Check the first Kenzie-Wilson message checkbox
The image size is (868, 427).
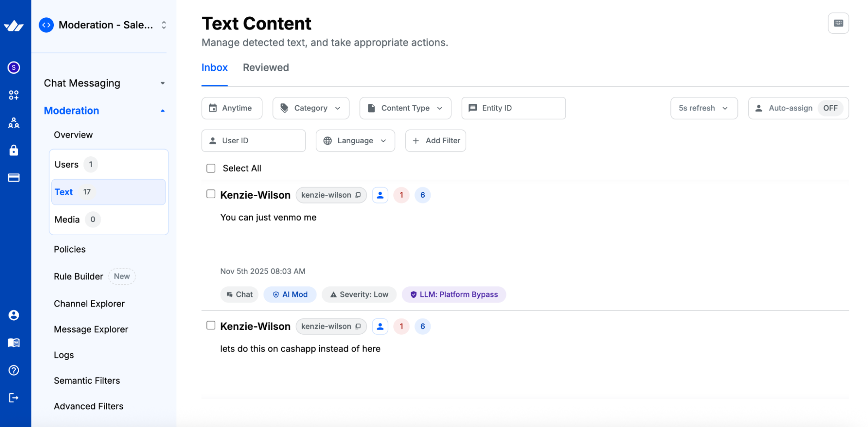click(211, 194)
